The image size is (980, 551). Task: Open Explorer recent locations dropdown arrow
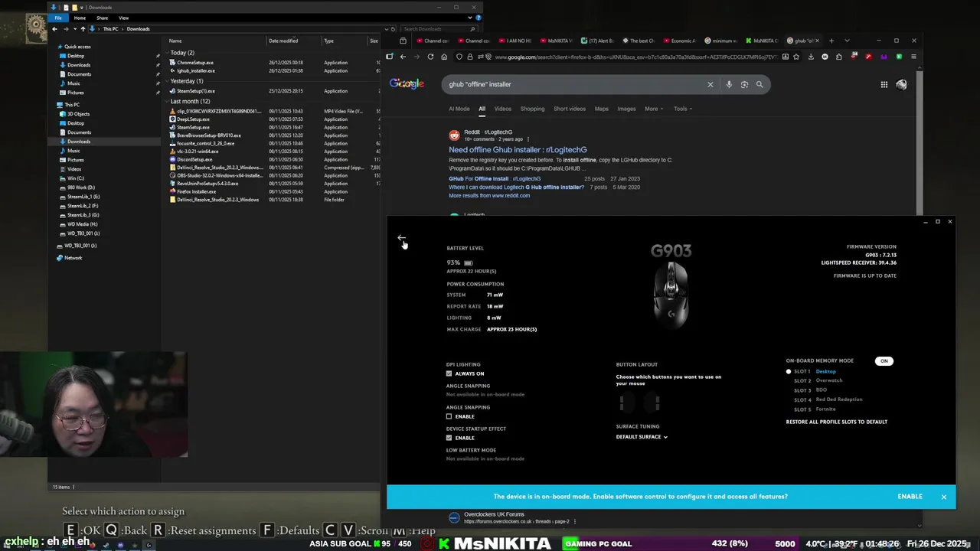coord(73,29)
